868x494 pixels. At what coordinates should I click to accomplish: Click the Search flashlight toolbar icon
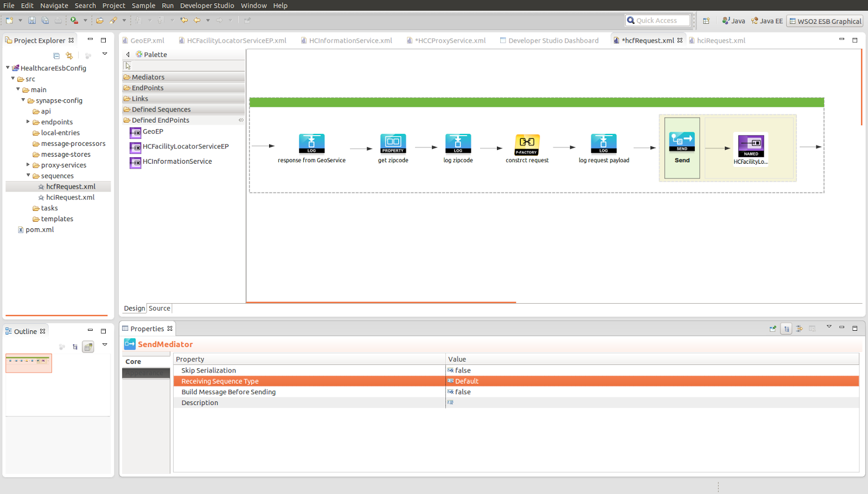point(113,21)
